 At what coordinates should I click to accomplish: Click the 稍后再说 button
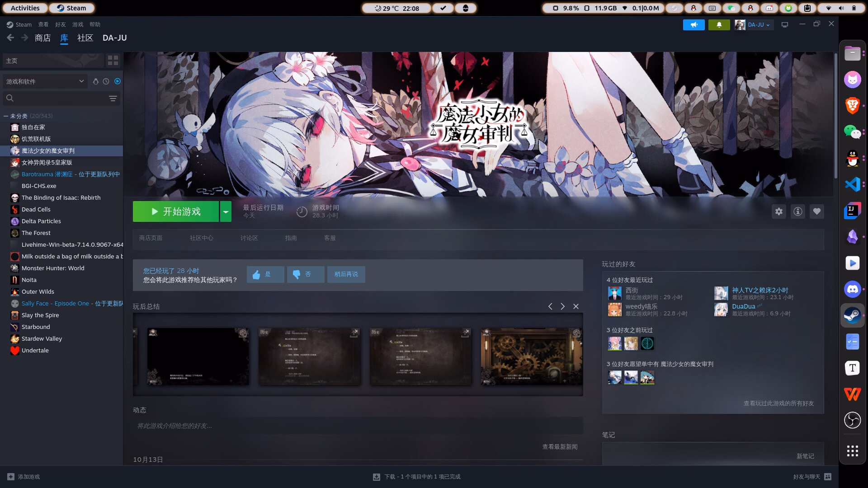click(x=346, y=274)
